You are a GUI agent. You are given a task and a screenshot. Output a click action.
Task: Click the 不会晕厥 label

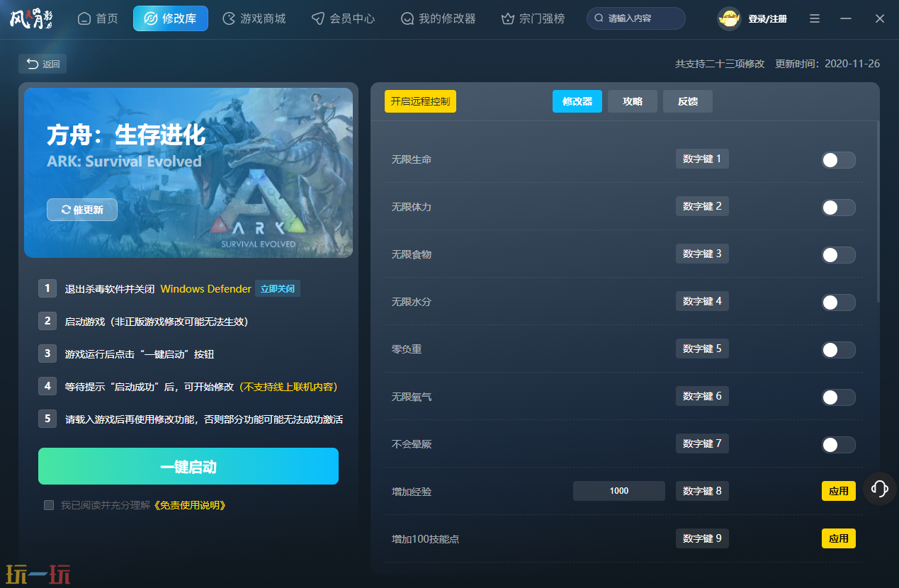click(x=412, y=444)
